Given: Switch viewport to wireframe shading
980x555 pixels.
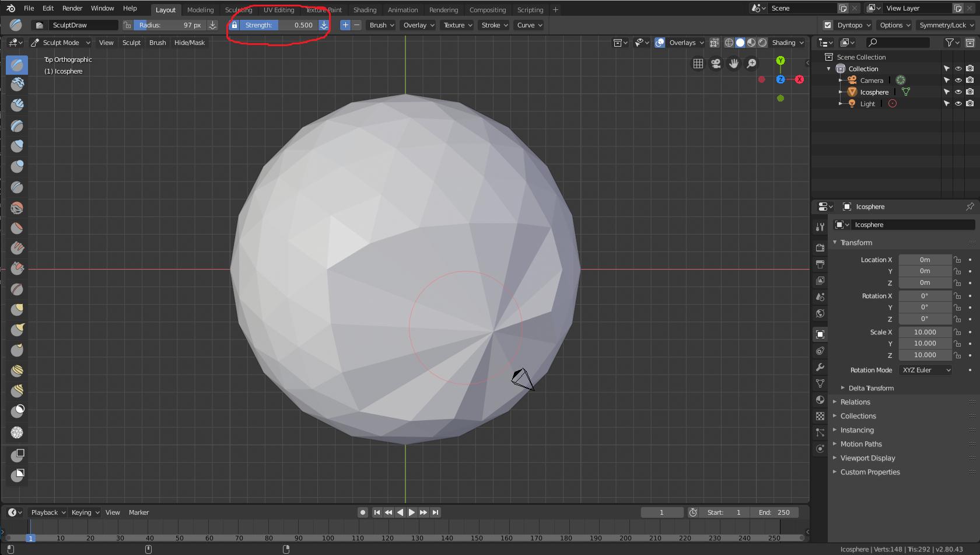Looking at the screenshot, I should 729,43.
